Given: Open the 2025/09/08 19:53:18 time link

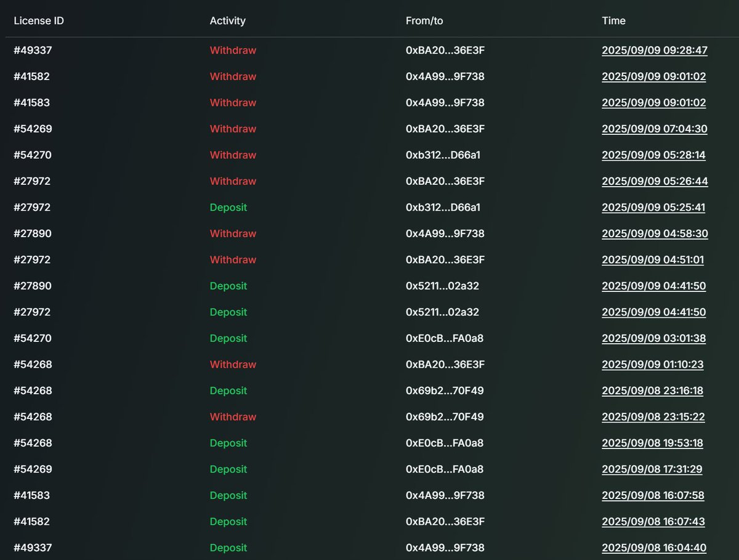Looking at the screenshot, I should coord(653,443).
